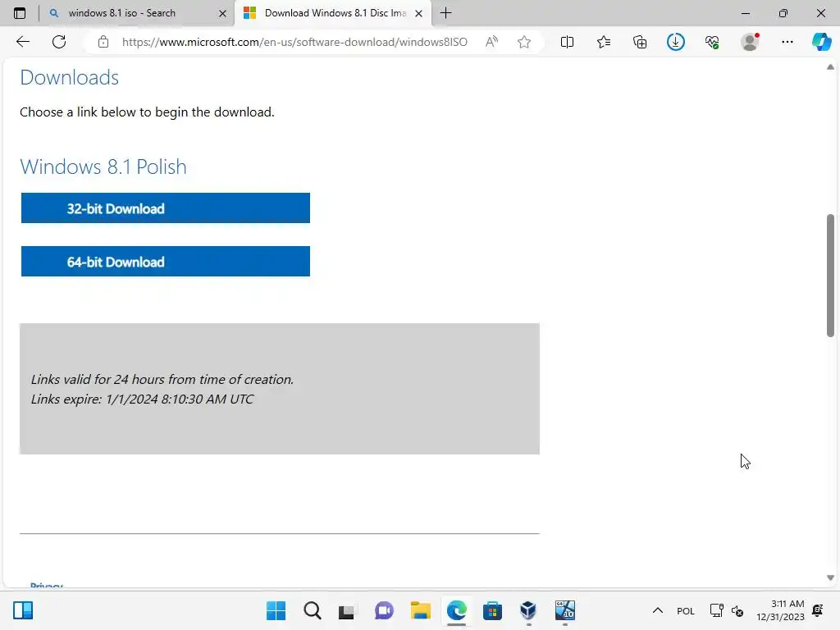Close the windows 8.1 iso Search tab
Screen dimensions: 840x630
[222, 13]
